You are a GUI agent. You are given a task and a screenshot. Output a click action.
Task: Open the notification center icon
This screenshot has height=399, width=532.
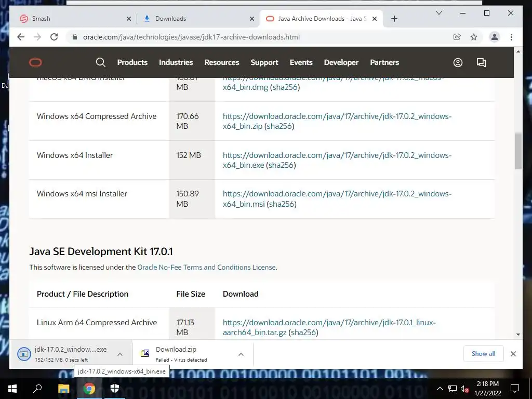pyautogui.click(x=515, y=389)
